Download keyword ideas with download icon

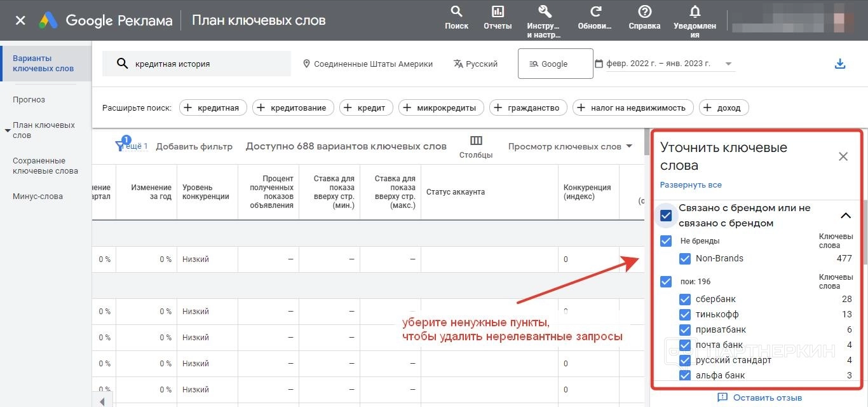tap(840, 64)
